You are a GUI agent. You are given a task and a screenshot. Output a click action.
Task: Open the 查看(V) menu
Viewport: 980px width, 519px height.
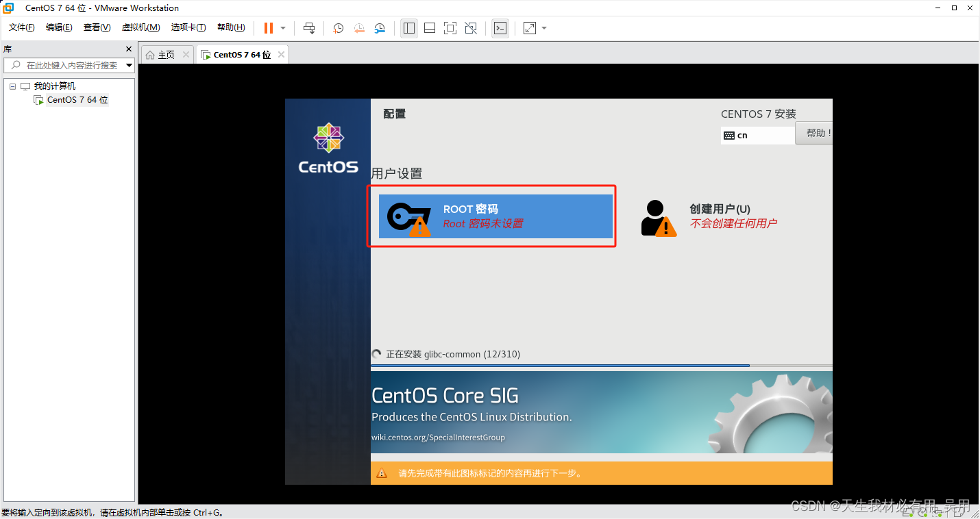click(x=97, y=27)
